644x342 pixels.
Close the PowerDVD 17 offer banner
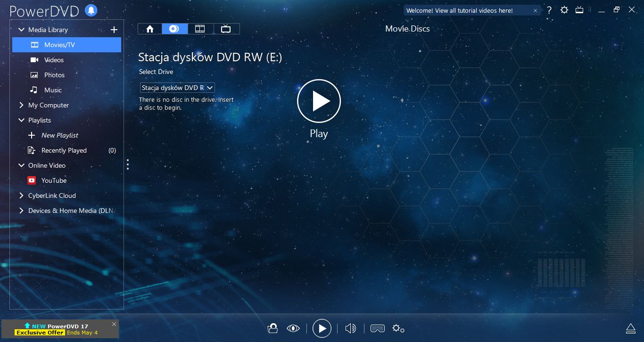tap(114, 324)
